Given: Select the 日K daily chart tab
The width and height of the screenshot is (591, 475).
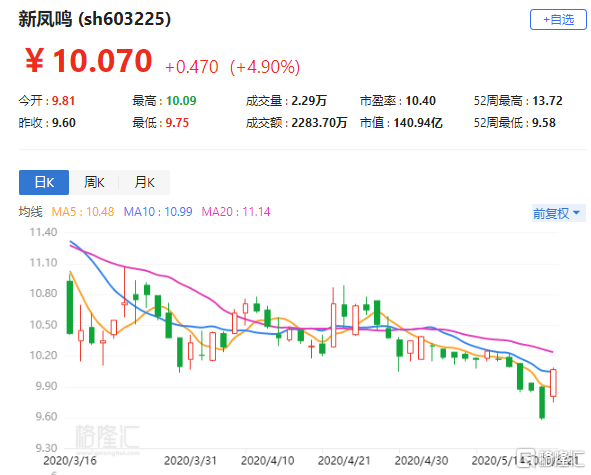Looking at the screenshot, I should pos(44,182).
